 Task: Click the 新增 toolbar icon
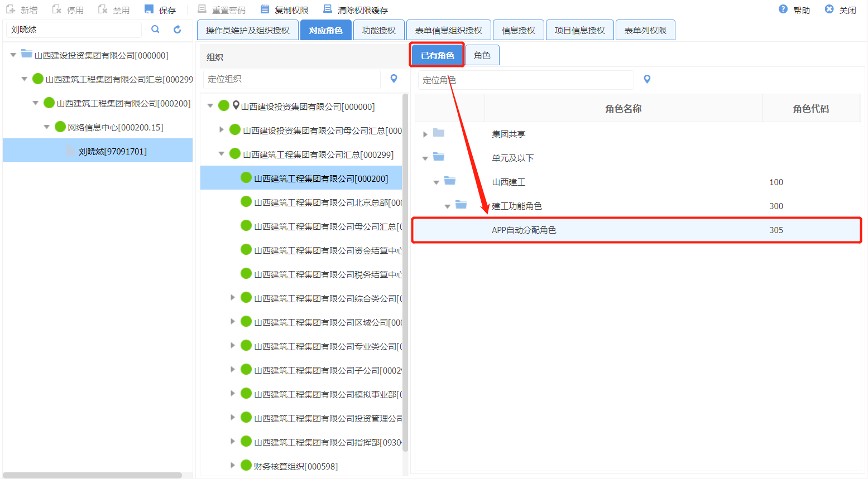pos(11,9)
